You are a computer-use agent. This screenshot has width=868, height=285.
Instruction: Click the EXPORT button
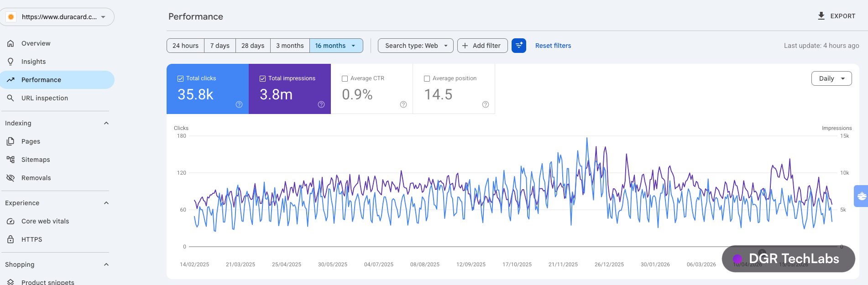(x=837, y=16)
